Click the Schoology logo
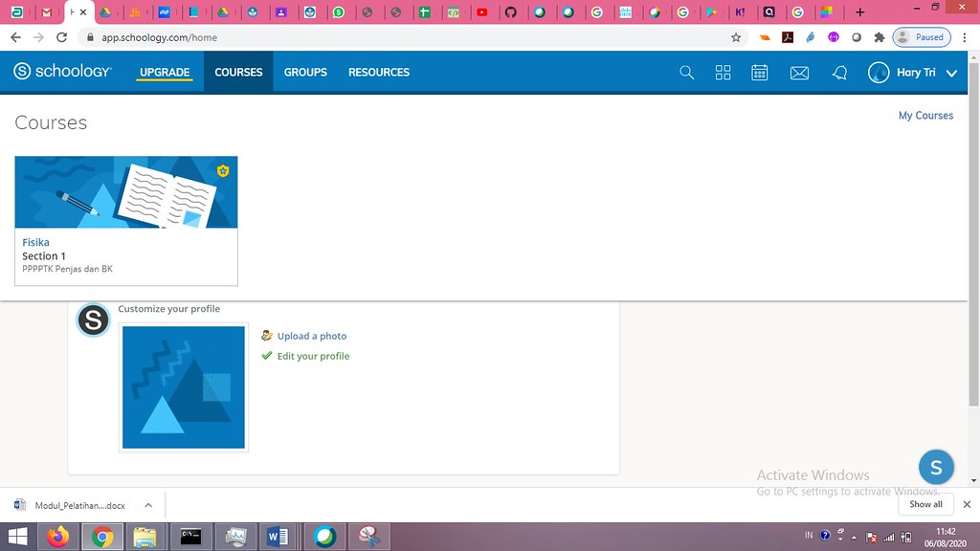The height and width of the screenshot is (551, 980). coord(62,71)
